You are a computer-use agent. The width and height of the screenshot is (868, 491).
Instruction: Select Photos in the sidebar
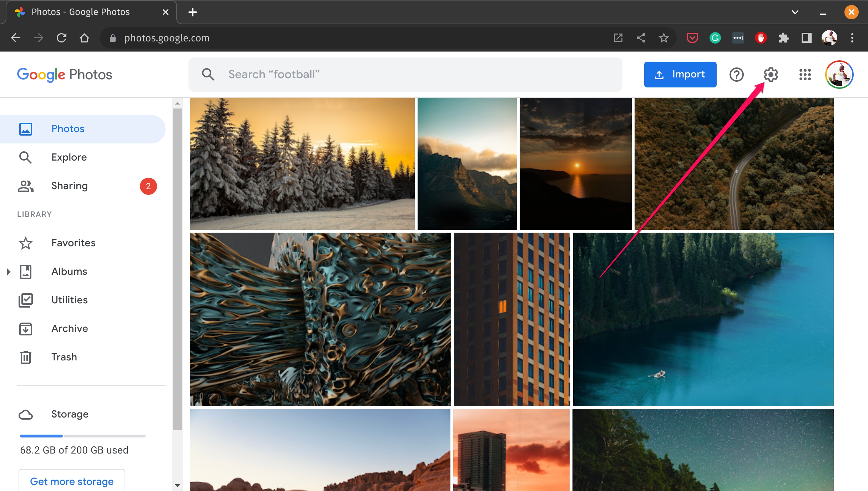tap(83, 129)
